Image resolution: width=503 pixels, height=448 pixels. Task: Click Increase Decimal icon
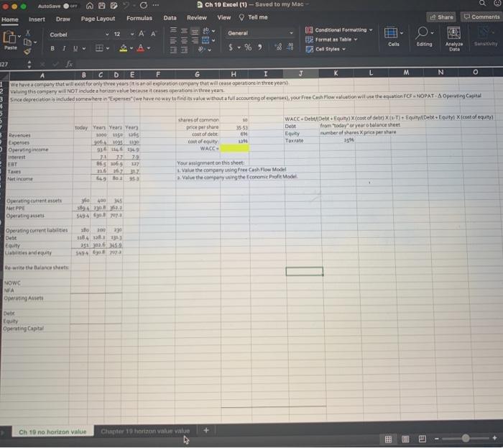coord(278,47)
